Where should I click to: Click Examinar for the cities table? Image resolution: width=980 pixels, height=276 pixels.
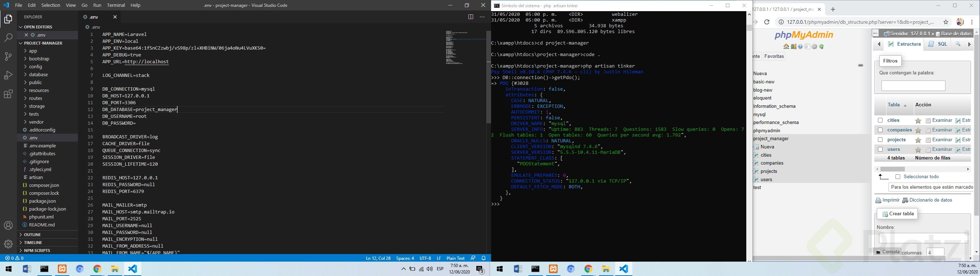point(939,120)
